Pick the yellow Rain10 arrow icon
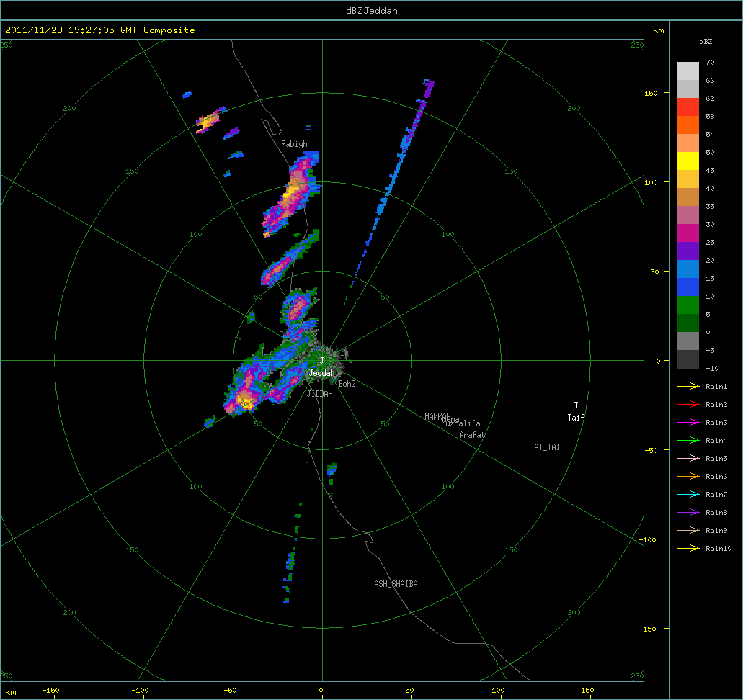Screen dimensions: 743x700 coord(688,549)
